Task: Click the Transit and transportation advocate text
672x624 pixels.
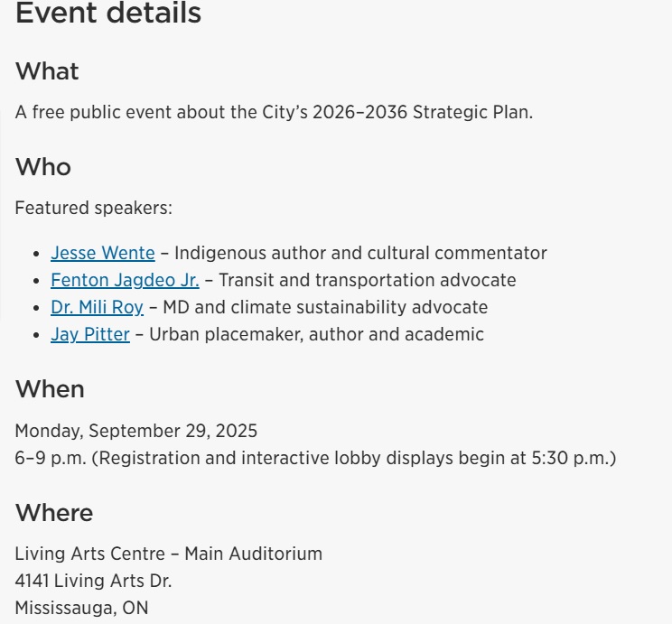Action: coord(368,280)
